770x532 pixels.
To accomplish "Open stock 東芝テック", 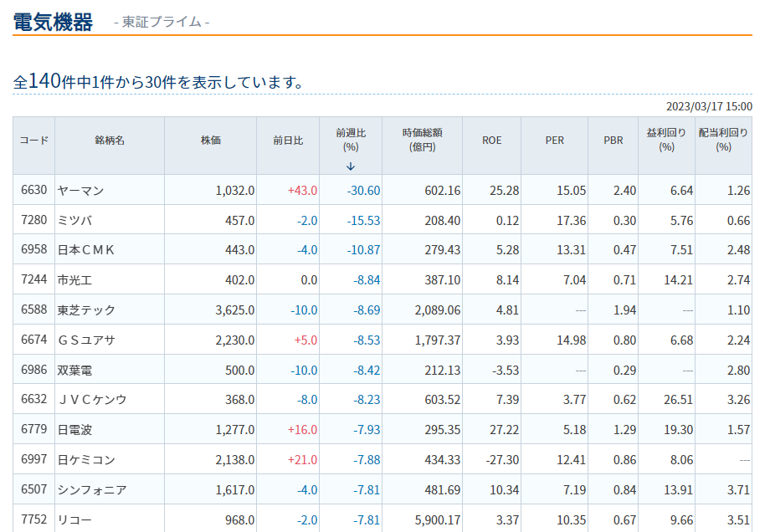I will pos(86,310).
